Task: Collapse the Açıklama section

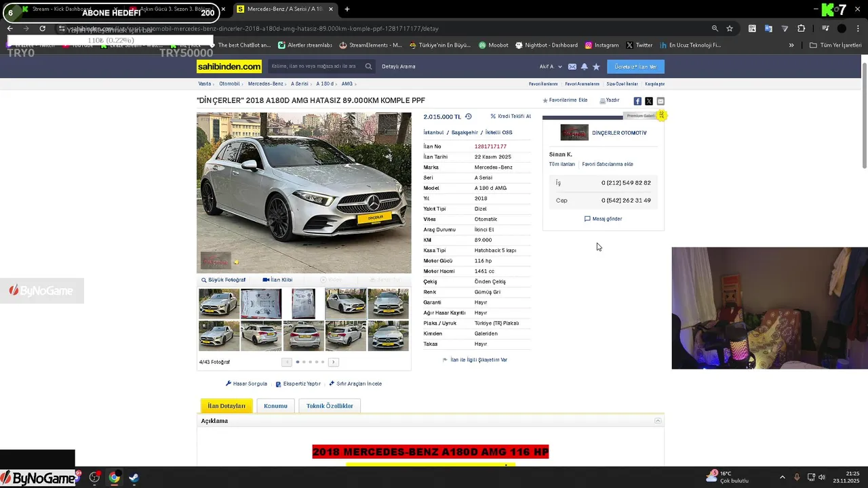Action: point(658,421)
